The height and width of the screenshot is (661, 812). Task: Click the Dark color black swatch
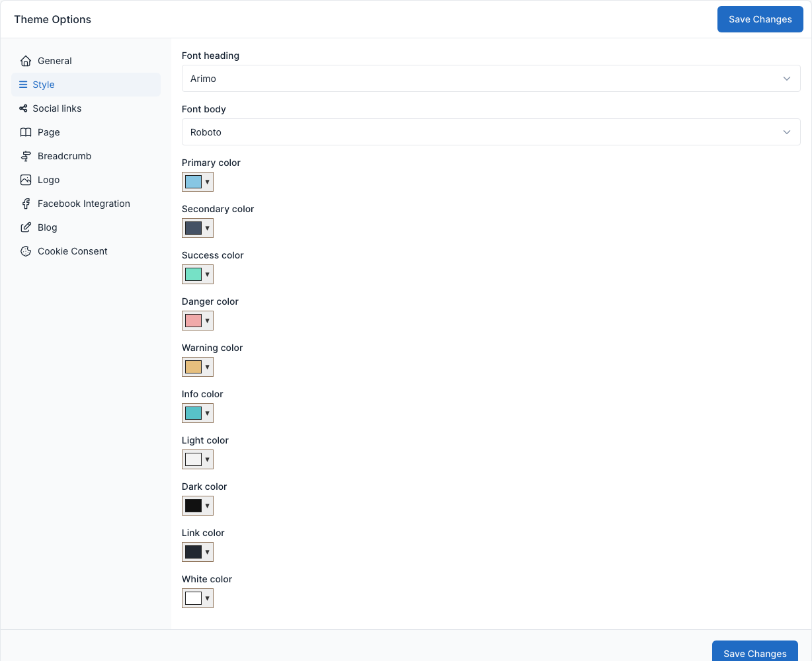tap(193, 506)
